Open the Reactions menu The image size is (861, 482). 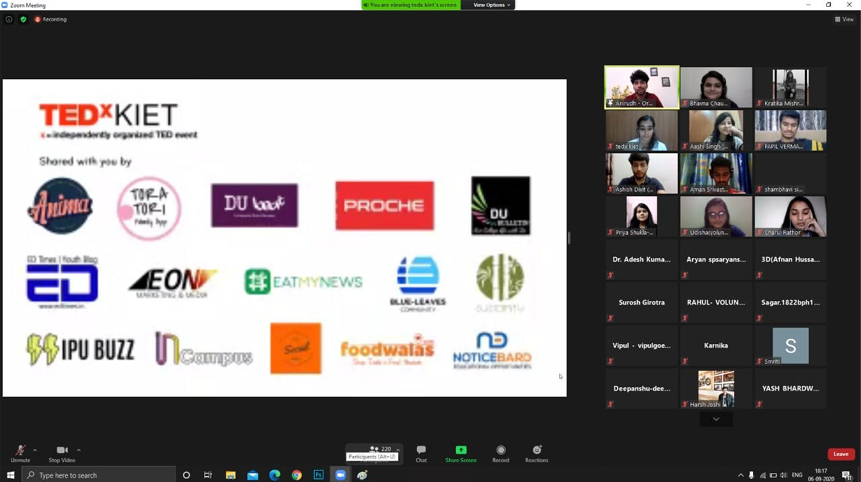tap(537, 452)
